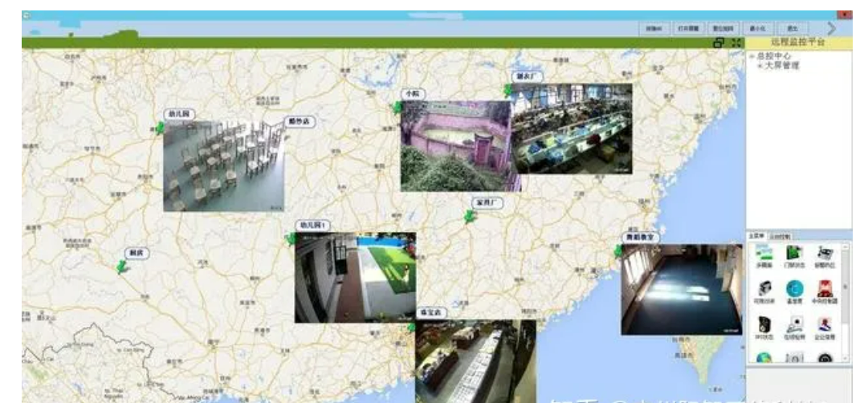Close the window with red X button
Viewport: 868px width, 403px height.
pyautogui.click(x=845, y=15)
